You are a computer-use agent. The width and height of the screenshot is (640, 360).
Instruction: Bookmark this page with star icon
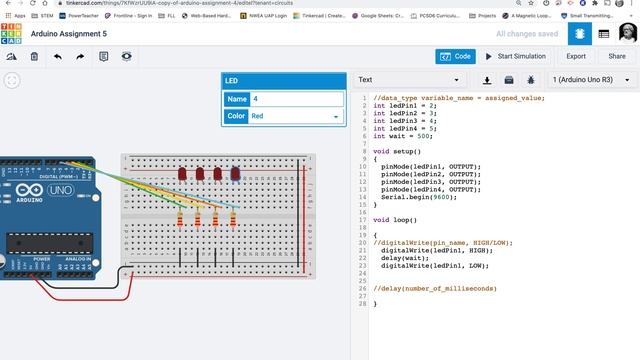coord(531,3)
